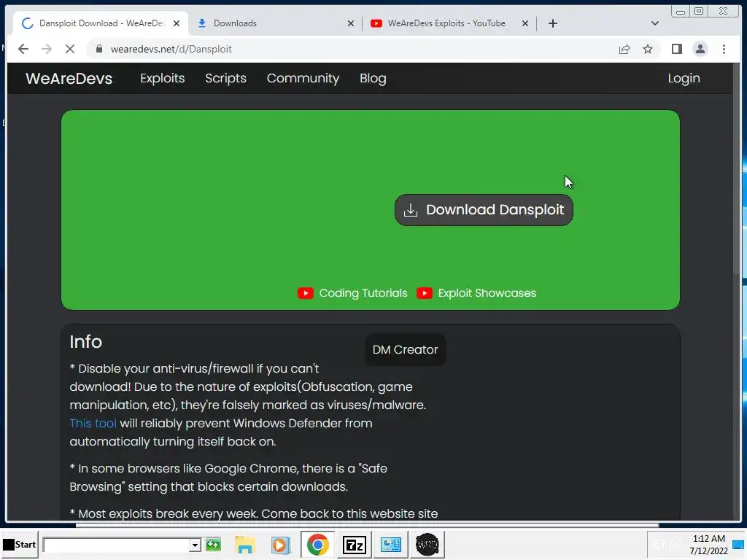Open a new tab with plus button
The width and height of the screenshot is (747, 560).
pos(553,23)
